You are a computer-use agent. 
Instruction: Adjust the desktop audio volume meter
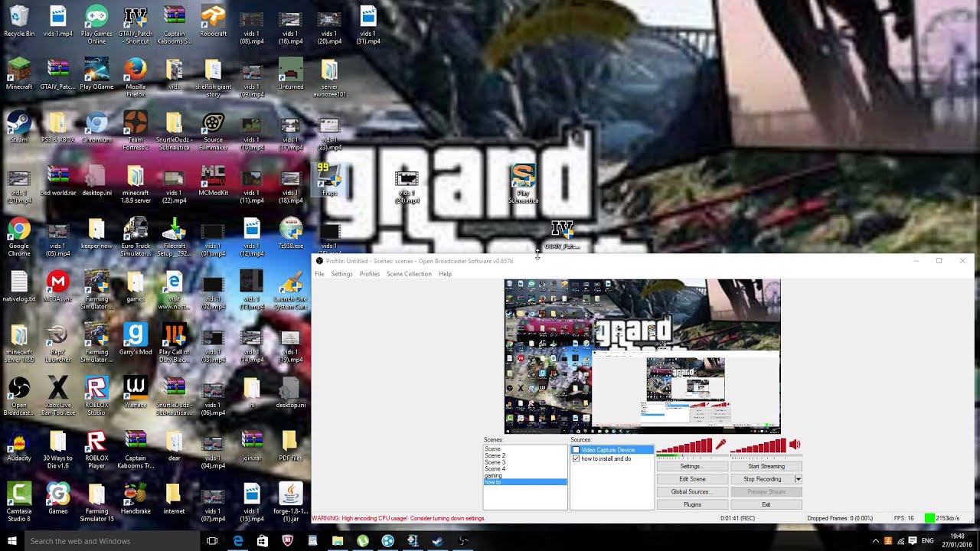pyautogui.click(x=758, y=446)
